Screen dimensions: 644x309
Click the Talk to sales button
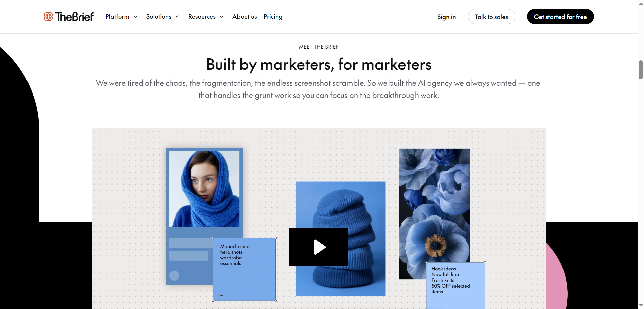point(491,17)
